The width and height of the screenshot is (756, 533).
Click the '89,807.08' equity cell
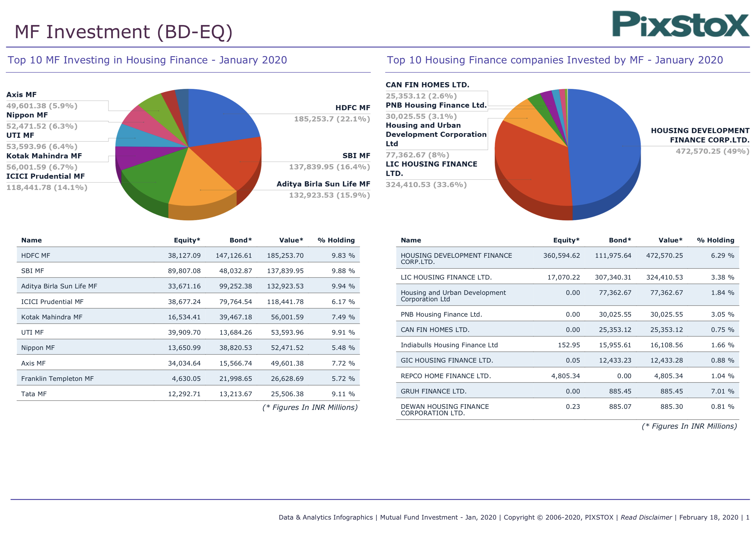[x=184, y=271]
